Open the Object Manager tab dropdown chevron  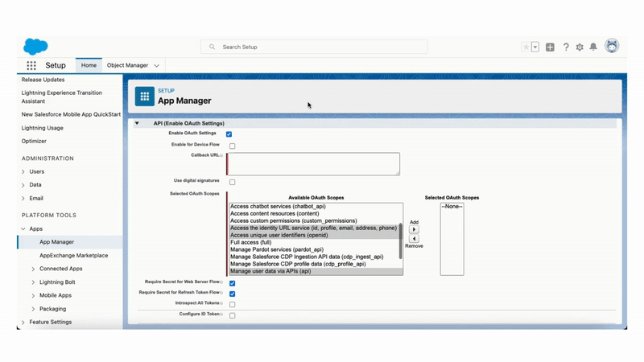click(x=156, y=66)
